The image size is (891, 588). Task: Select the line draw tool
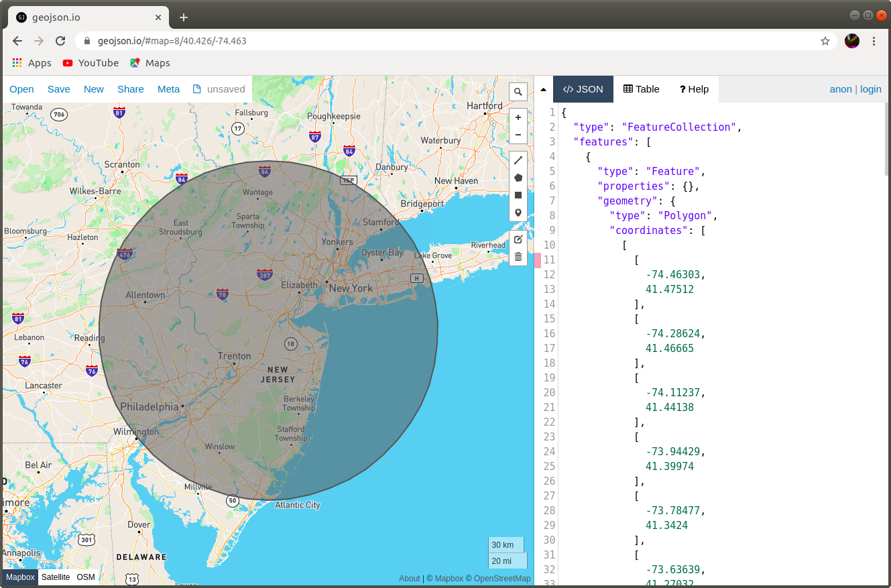click(518, 160)
